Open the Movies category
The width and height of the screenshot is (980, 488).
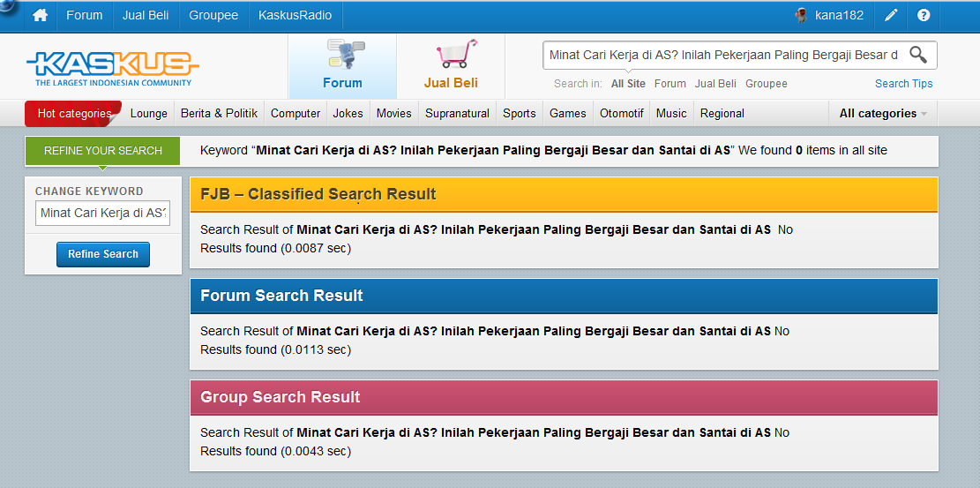[x=394, y=113]
